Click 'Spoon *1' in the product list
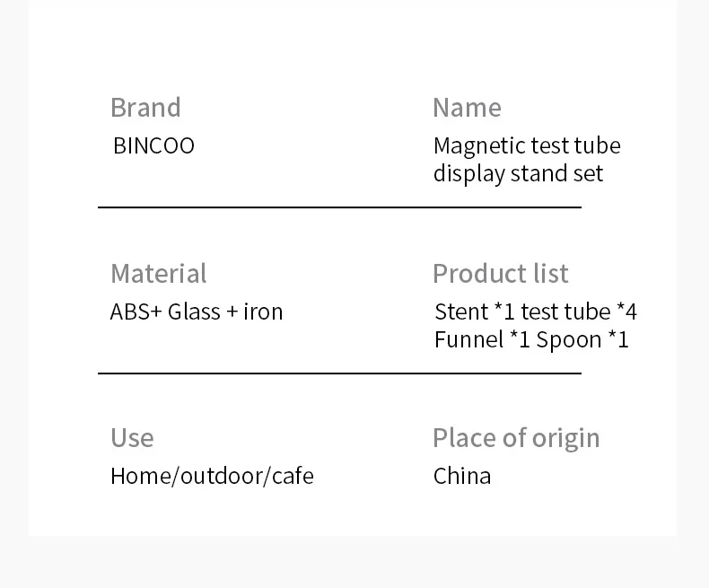Viewport: 709px width, 588px height. 582,340
